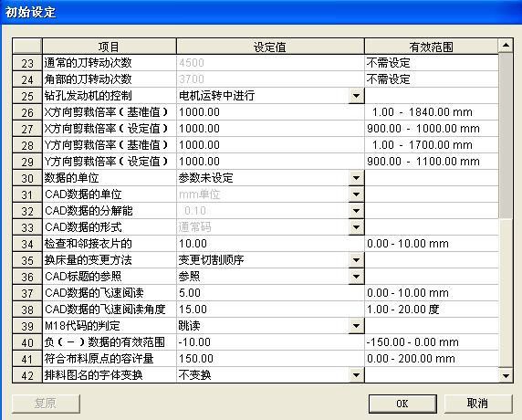Screen dimensions: 522x420
Task: Open the 钻孔发动机的控制 dropdown
Action: [356, 96]
